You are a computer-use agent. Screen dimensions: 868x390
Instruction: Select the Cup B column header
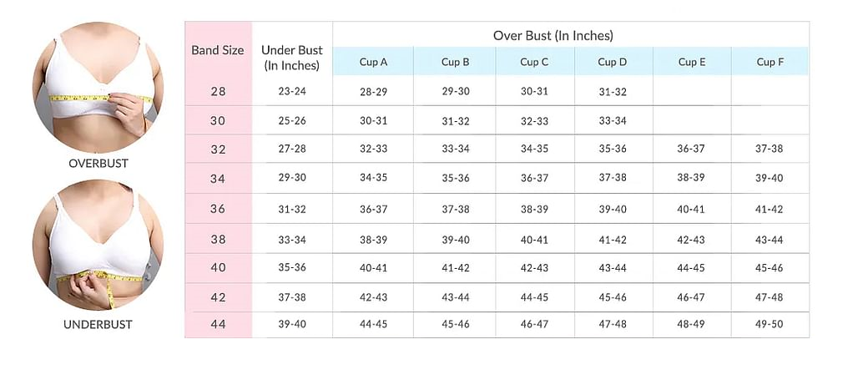pyautogui.click(x=455, y=62)
